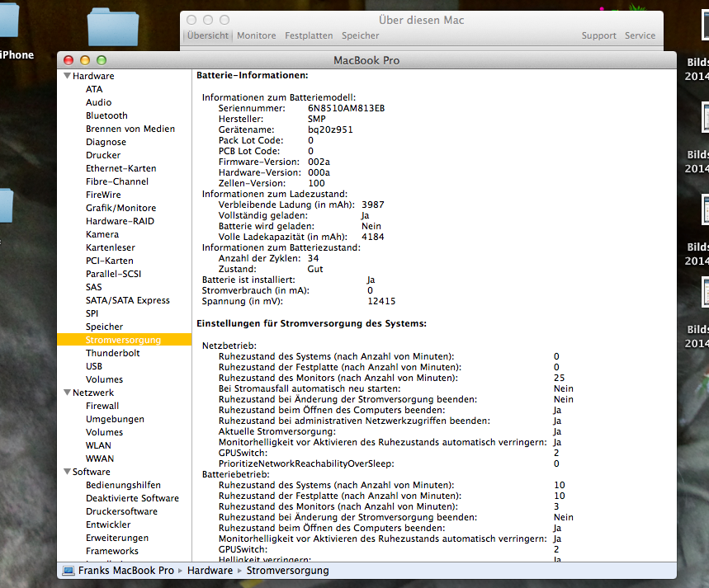Click the green zoom button of MacBook Pro window
Screen dimensions: 709x588
(x=102, y=60)
